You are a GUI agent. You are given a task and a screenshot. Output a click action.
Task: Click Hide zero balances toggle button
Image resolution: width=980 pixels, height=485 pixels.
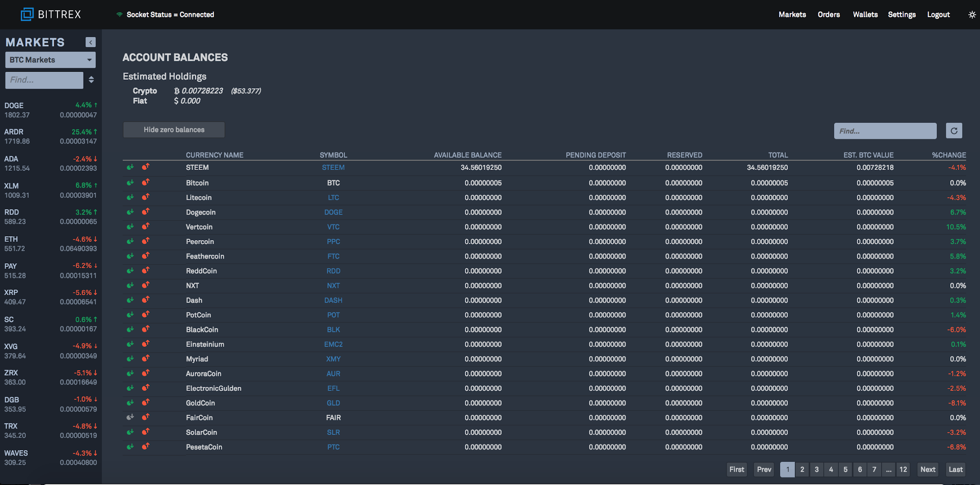coord(174,129)
